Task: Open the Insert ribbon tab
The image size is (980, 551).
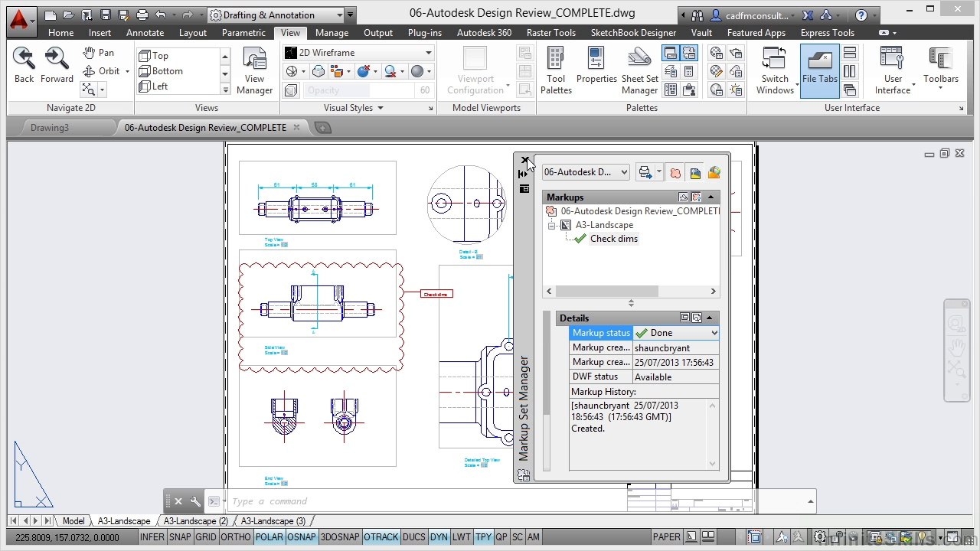Action: [100, 33]
